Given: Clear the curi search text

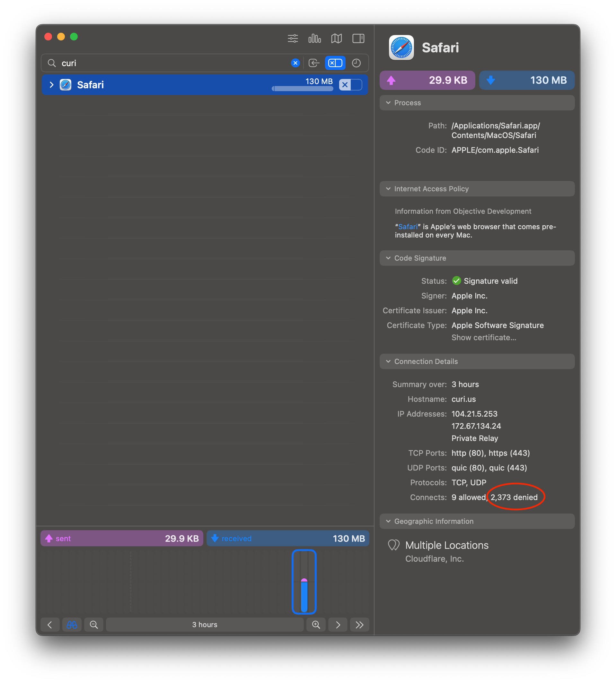Looking at the screenshot, I should (x=295, y=63).
